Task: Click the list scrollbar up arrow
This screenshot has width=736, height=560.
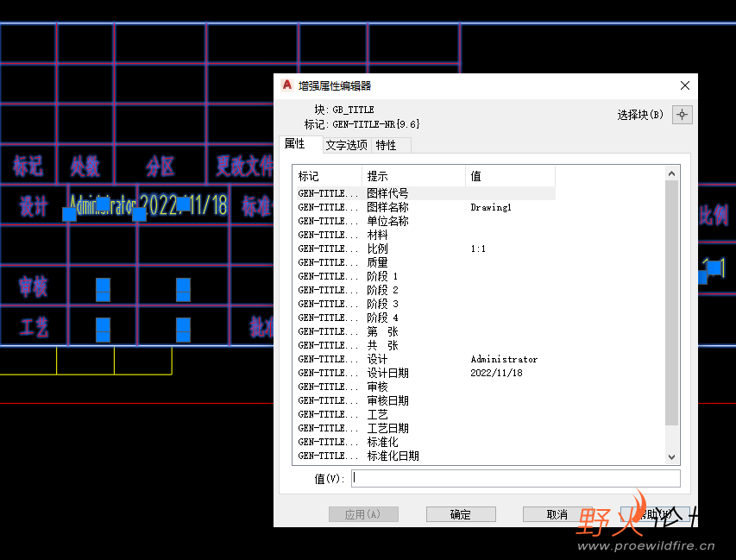Action: (x=671, y=173)
